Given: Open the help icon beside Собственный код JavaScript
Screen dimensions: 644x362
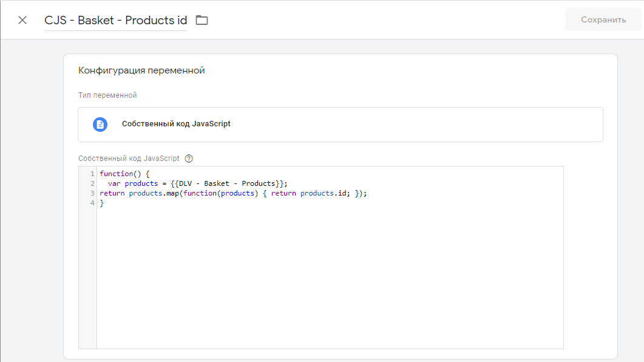Looking at the screenshot, I should tap(189, 159).
